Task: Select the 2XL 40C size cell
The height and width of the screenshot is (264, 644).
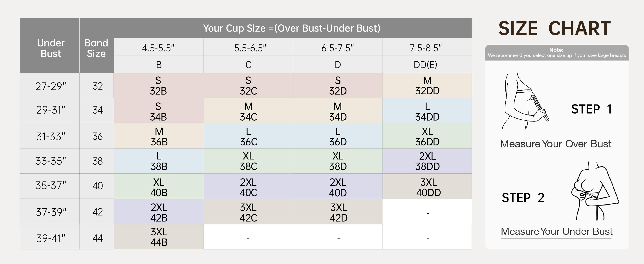Action: (x=248, y=187)
